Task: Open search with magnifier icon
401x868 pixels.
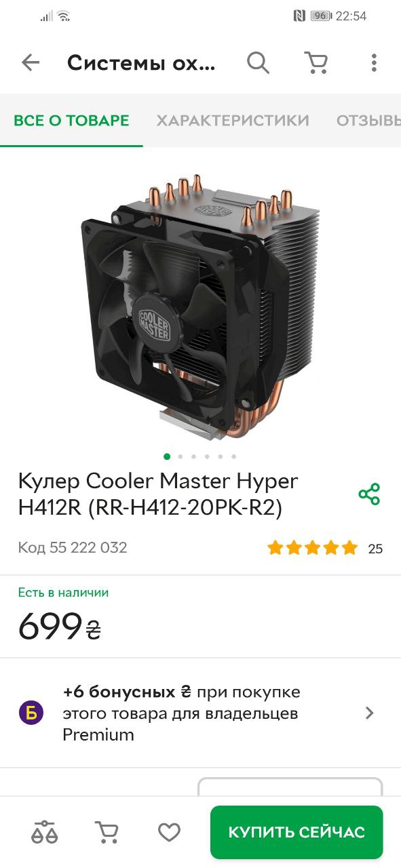Action: 258,63
